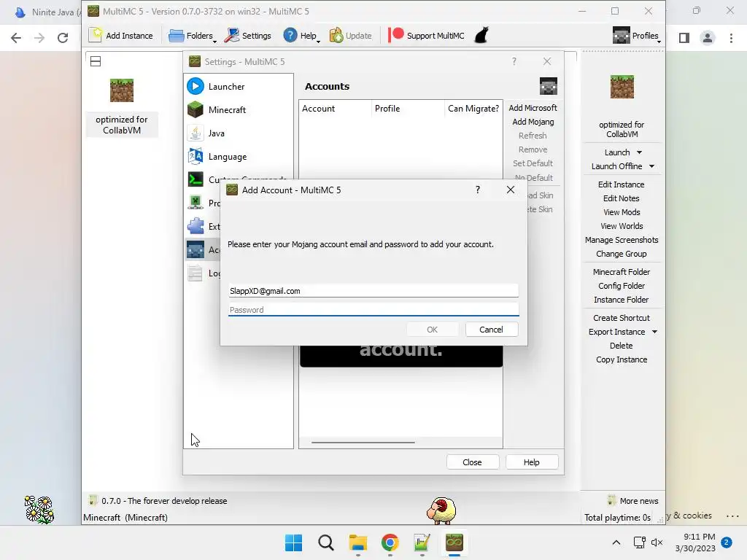747x560 pixels.
Task: Click Copy Instance
Action: (622, 359)
